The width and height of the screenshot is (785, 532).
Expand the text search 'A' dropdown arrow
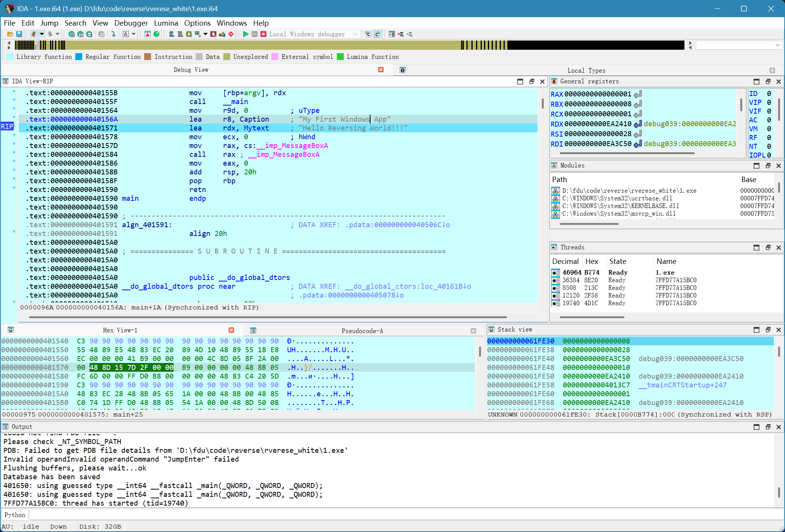(x=133, y=34)
